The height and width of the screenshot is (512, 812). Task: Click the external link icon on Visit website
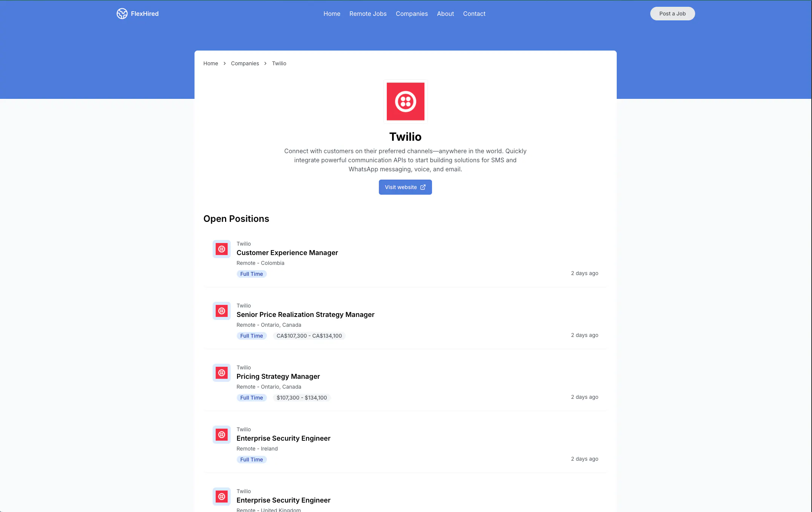pyautogui.click(x=423, y=187)
